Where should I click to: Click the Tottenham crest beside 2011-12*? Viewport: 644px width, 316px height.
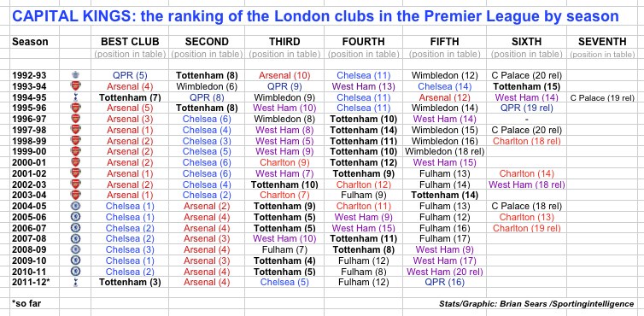[x=75, y=282]
